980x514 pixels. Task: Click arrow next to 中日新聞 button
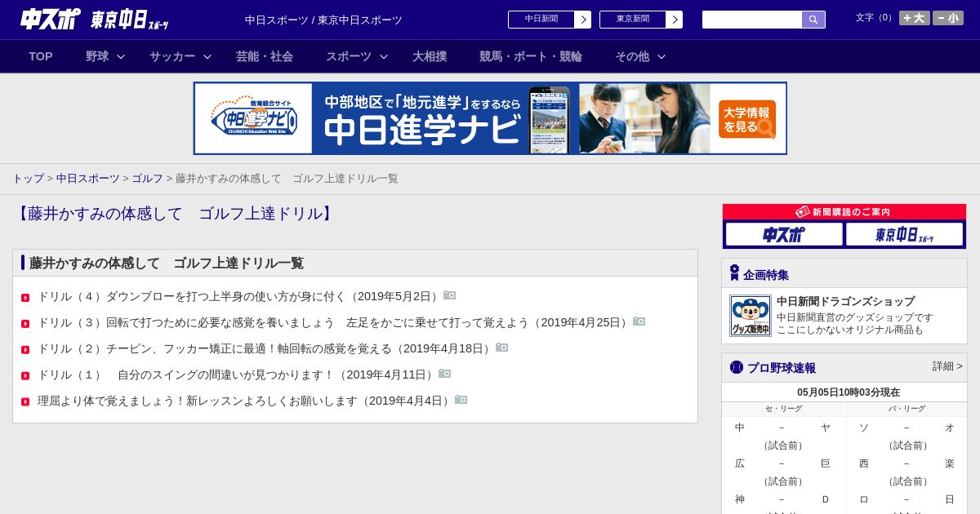coord(582,20)
